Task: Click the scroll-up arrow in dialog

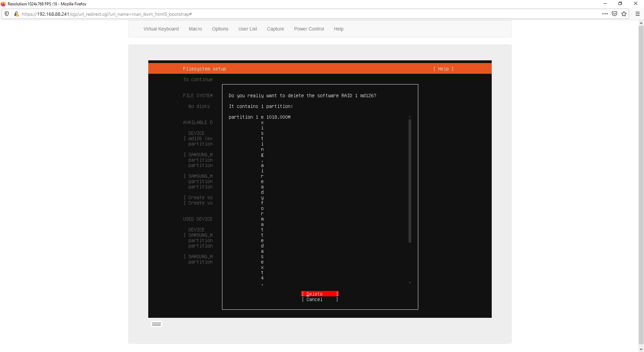Action: [410, 117]
